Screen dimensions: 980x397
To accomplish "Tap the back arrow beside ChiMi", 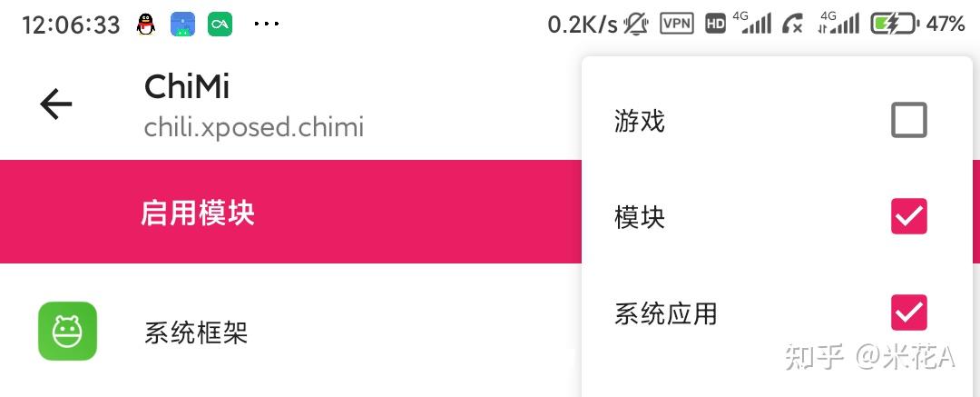I will [x=55, y=105].
